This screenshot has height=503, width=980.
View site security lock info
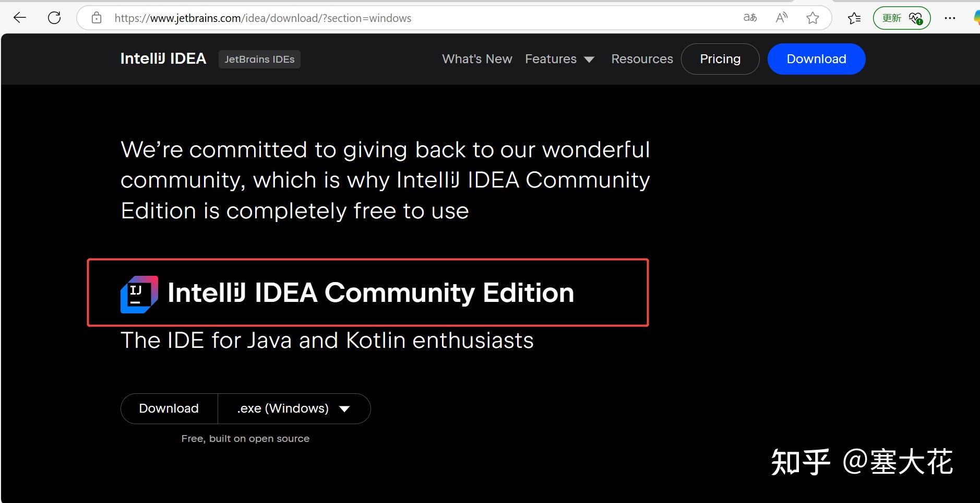click(97, 18)
